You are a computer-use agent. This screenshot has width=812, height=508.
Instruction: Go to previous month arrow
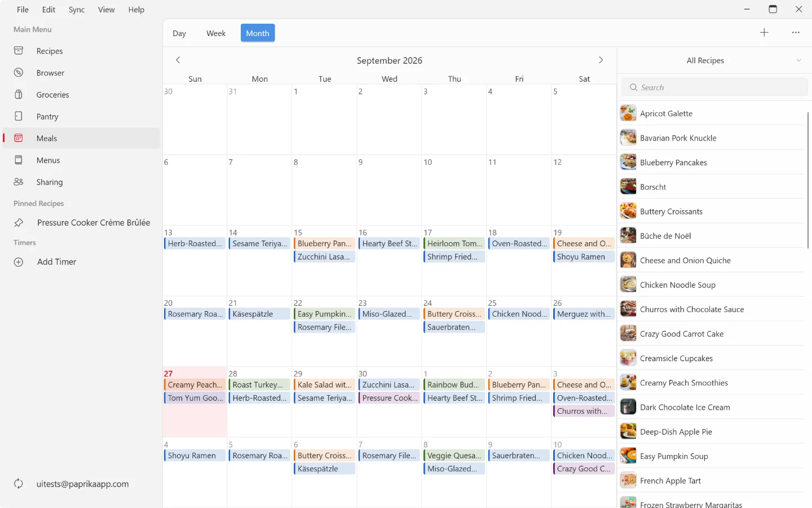pos(178,60)
